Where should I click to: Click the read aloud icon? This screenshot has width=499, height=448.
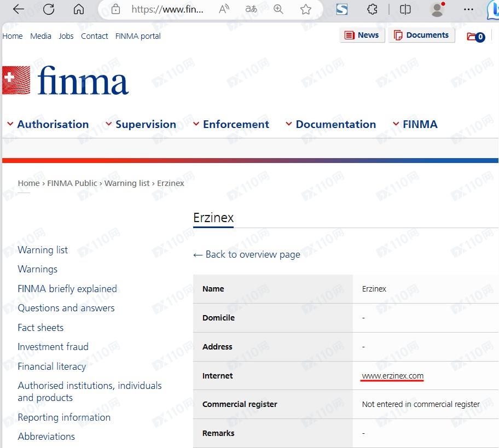click(224, 9)
